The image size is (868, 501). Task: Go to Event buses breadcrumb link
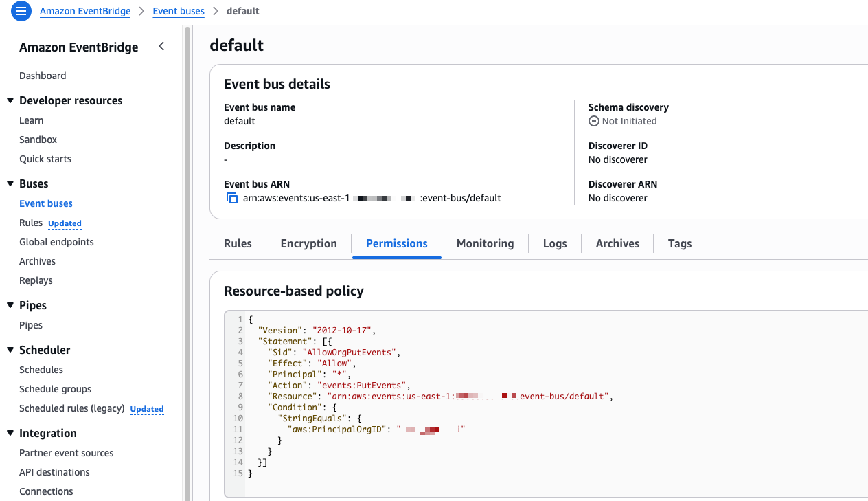click(179, 11)
